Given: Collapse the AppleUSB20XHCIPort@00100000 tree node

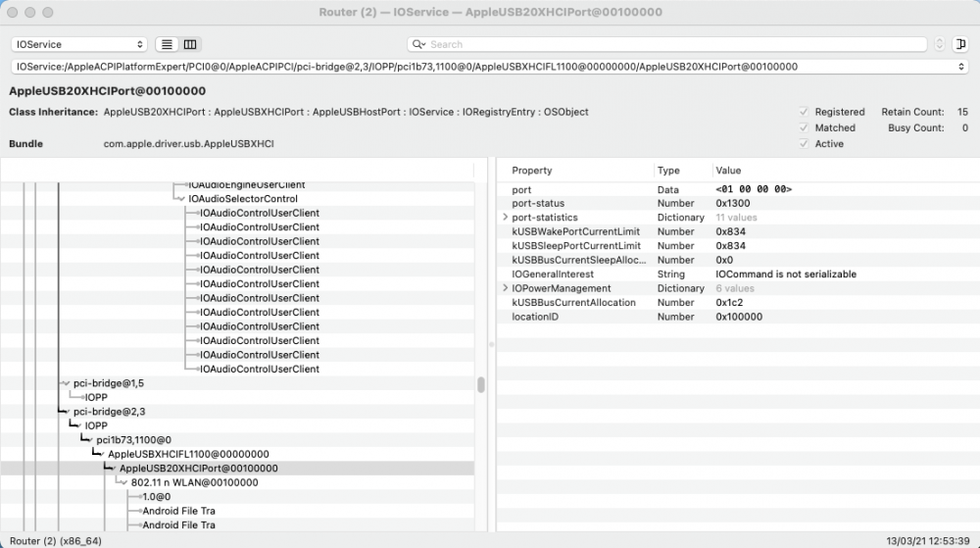Looking at the screenshot, I should point(113,469).
